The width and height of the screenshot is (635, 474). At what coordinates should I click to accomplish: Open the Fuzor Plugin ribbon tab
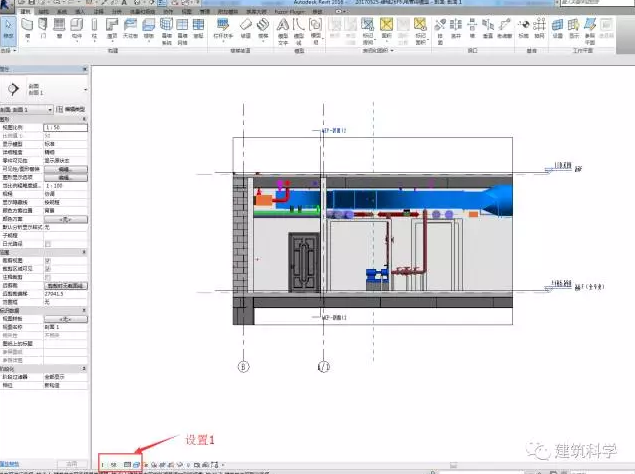click(290, 11)
